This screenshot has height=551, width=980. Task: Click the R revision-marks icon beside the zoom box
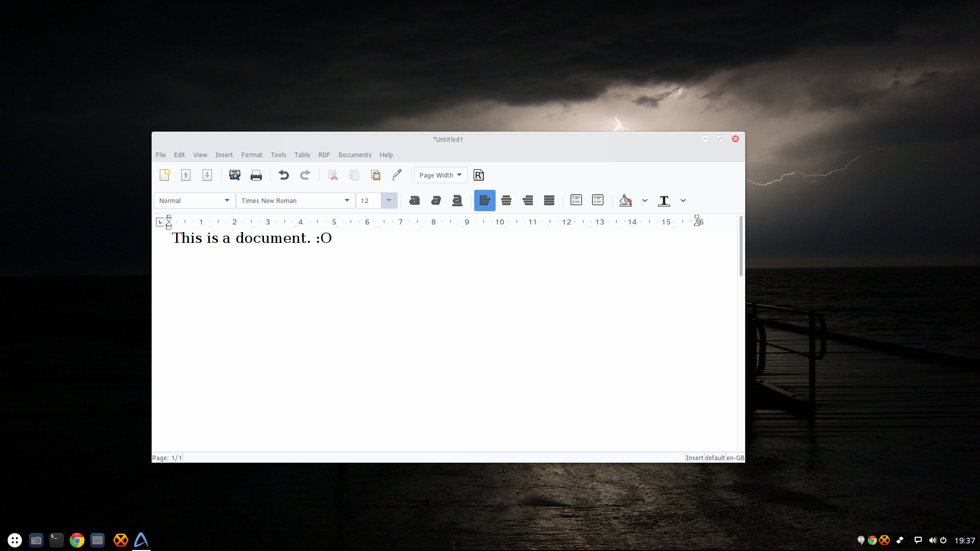click(479, 175)
